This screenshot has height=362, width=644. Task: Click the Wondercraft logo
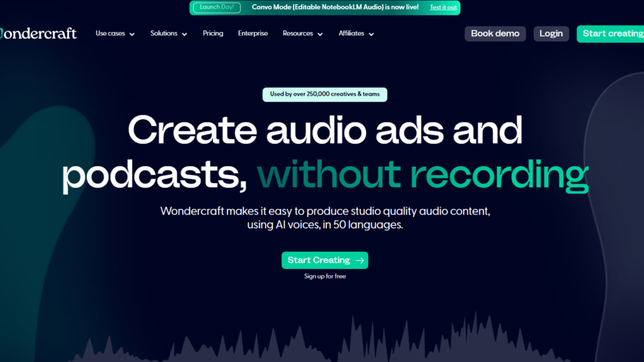39,33
